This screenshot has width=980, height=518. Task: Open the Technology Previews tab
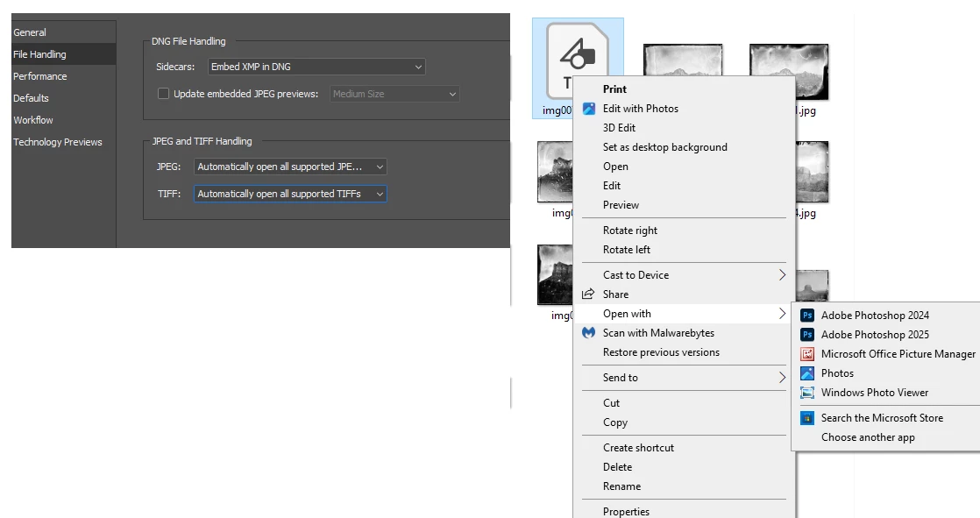coord(64,142)
